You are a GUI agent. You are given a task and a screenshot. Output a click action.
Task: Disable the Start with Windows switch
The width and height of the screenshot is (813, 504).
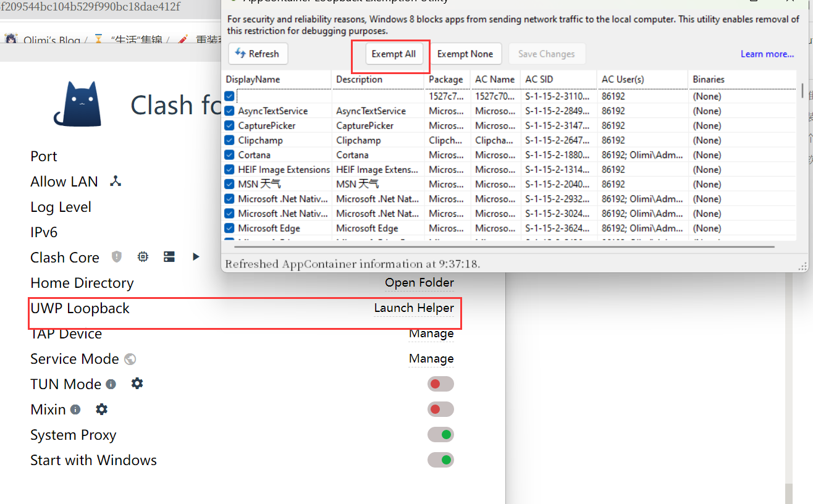(x=440, y=460)
